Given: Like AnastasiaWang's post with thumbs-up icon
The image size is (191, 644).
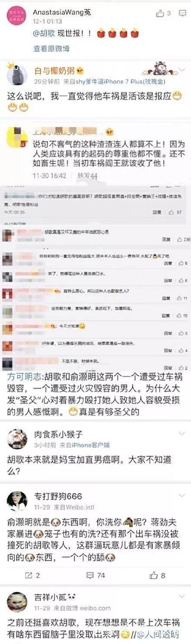Looking at the screenshot, I should point(160,13).
